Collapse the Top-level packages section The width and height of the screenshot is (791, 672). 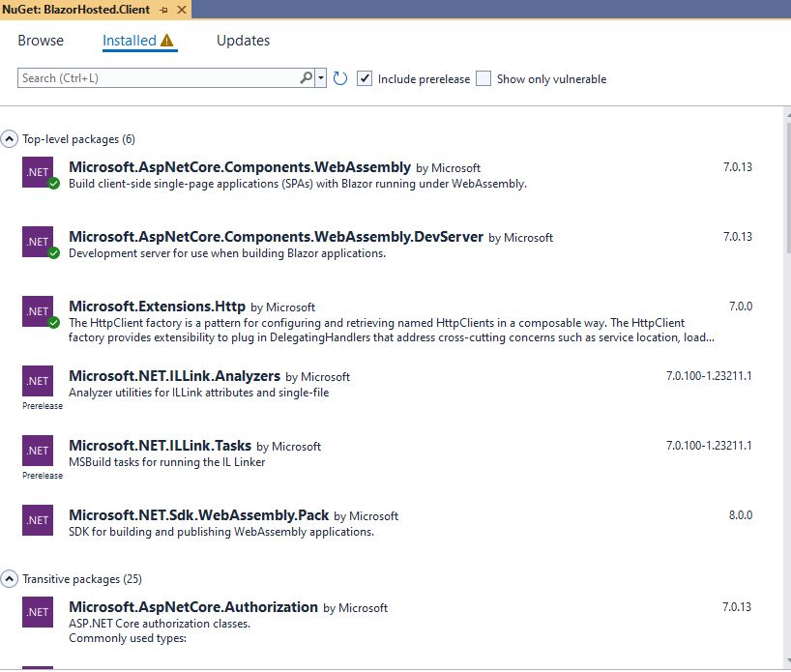tap(9, 138)
